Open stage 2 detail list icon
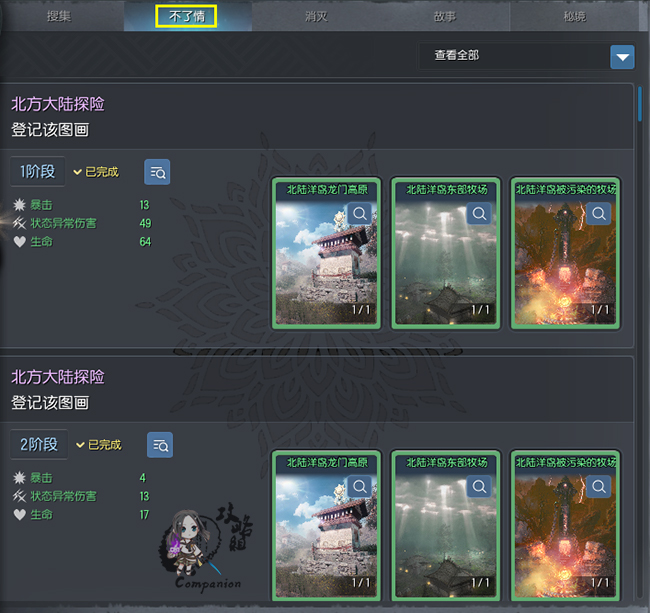Screen dimensions: 650x613 [160, 445]
